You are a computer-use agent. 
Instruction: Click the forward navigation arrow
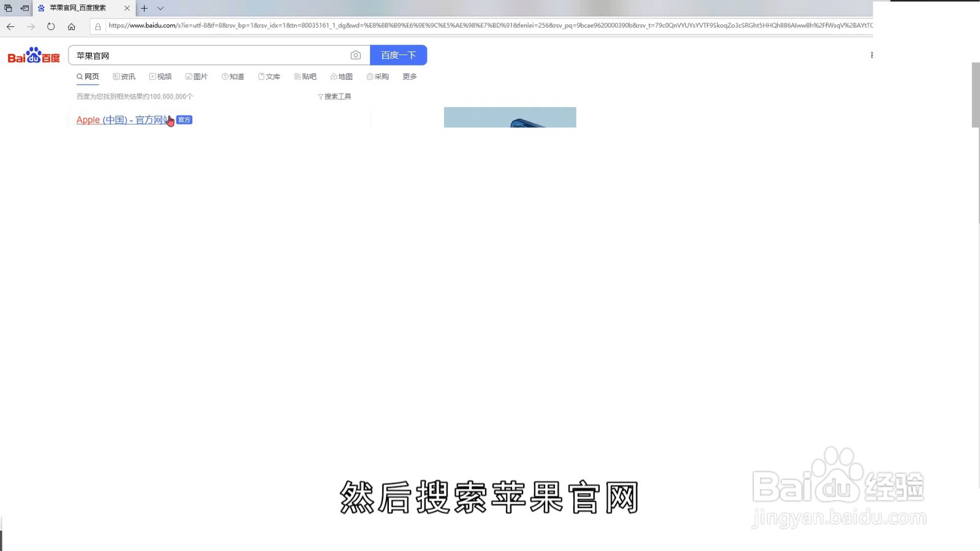click(x=30, y=26)
